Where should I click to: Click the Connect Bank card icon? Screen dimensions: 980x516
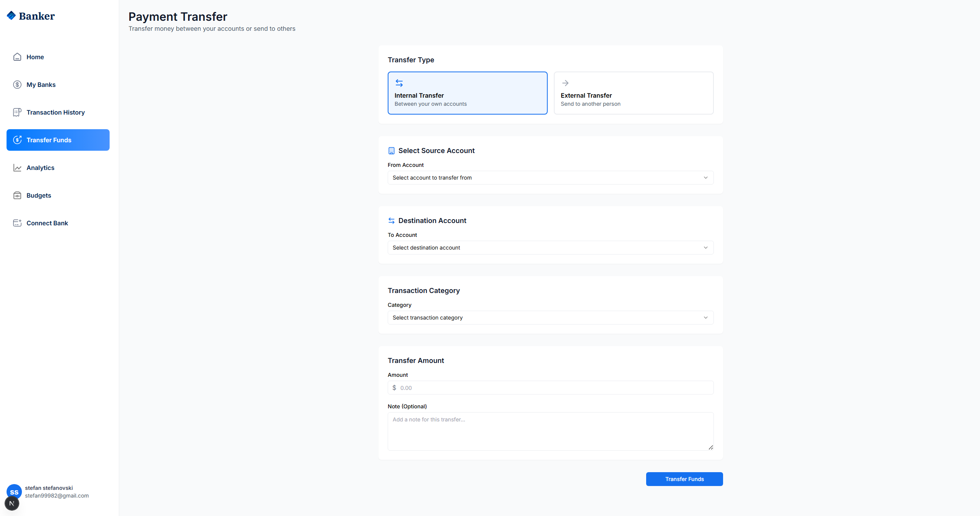pos(17,223)
